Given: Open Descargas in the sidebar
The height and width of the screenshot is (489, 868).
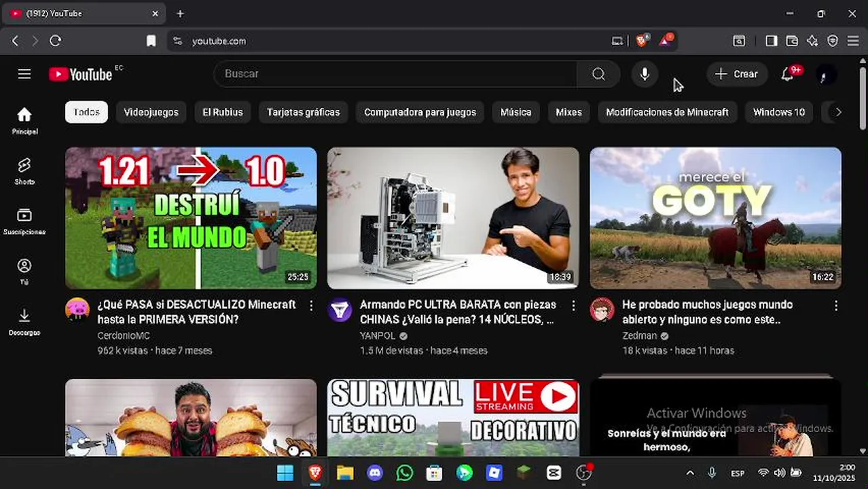Looking at the screenshot, I should pos(24,322).
